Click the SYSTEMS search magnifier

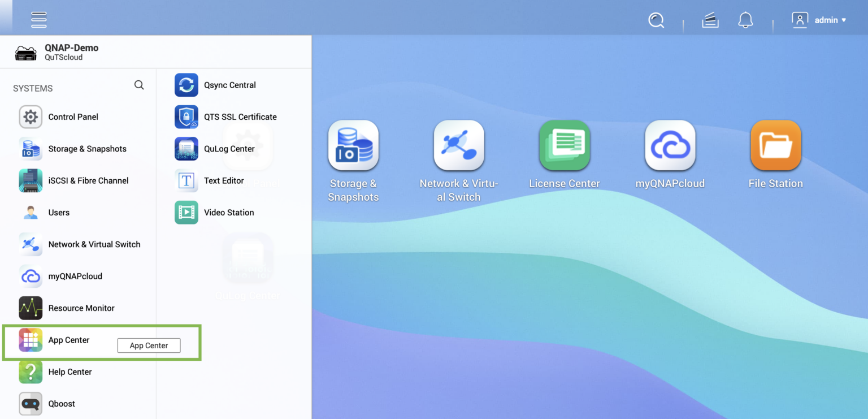tap(138, 85)
